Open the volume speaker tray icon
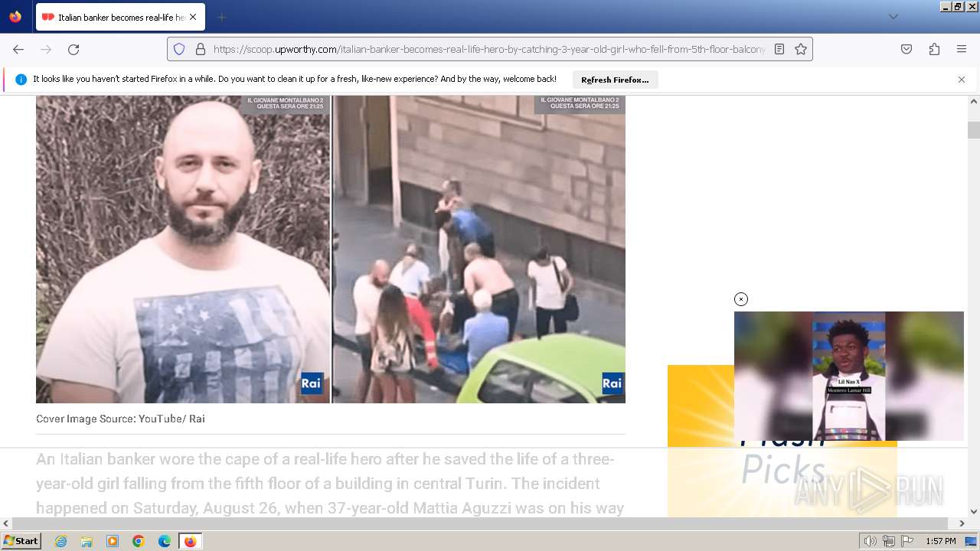 coord(870,541)
